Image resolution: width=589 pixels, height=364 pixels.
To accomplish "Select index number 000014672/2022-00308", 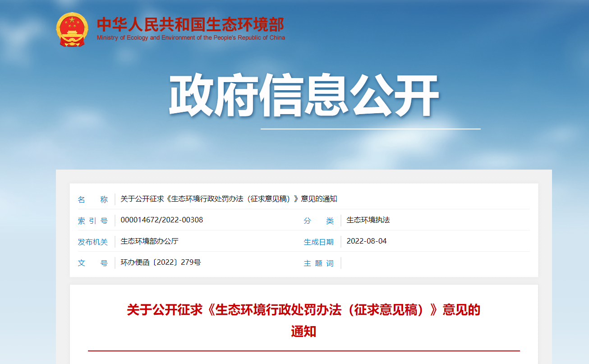I will pos(162,220).
